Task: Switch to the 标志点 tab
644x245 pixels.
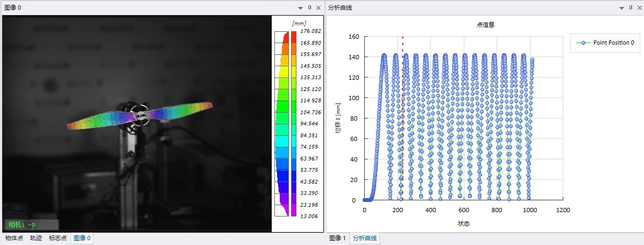Action: (x=58, y=238)
